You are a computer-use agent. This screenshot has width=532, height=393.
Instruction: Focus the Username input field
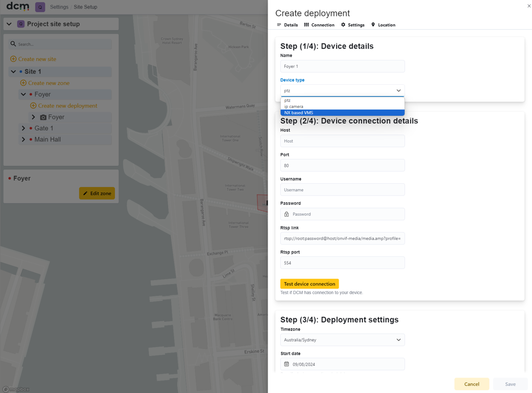point(342,190)
